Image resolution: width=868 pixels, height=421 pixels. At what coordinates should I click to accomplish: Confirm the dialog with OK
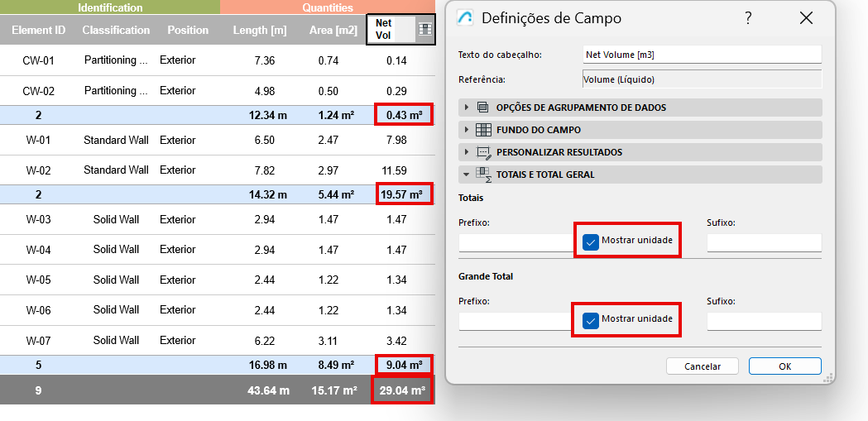click(784, 366)
